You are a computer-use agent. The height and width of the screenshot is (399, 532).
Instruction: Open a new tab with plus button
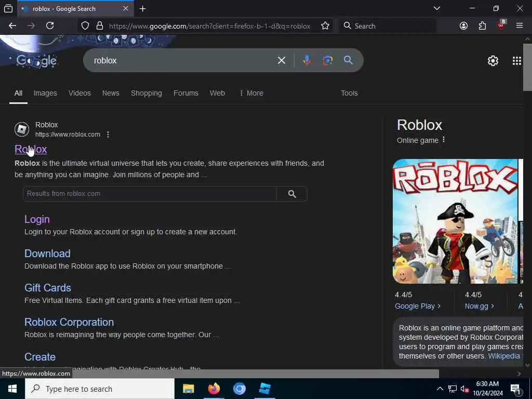point(143,9)
